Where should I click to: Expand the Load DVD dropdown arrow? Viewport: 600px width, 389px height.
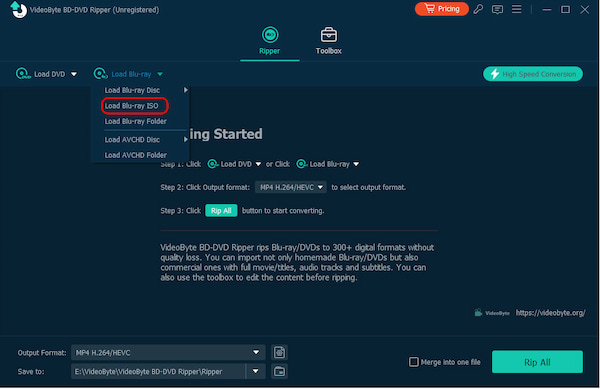click(74, 74)
